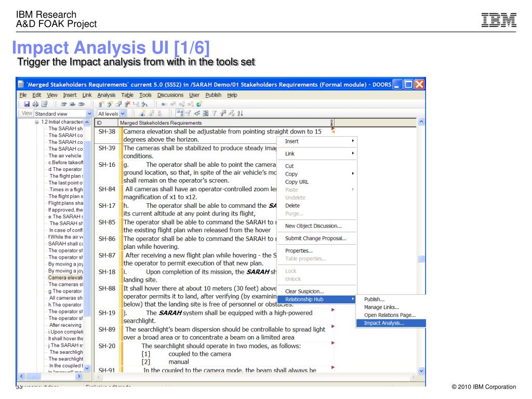Choose Manage Links... in the submenu
This screenshot has width=532, height=399.
pos(391,307)
